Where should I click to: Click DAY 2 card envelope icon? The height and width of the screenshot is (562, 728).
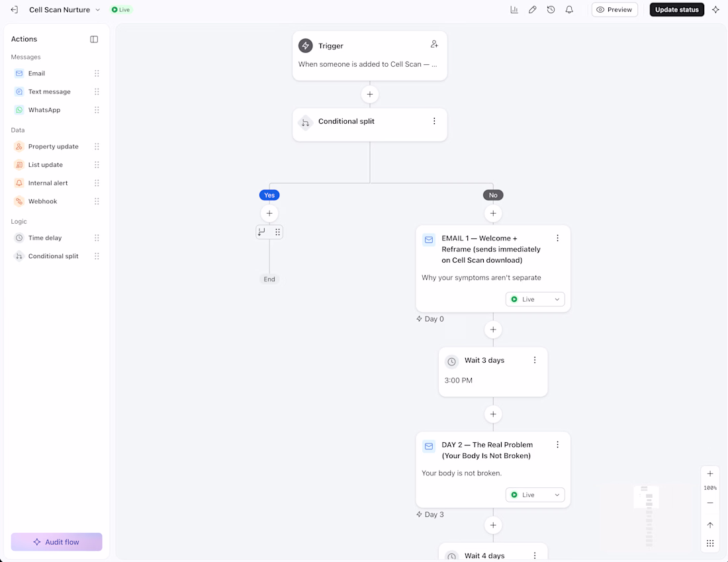429,446
